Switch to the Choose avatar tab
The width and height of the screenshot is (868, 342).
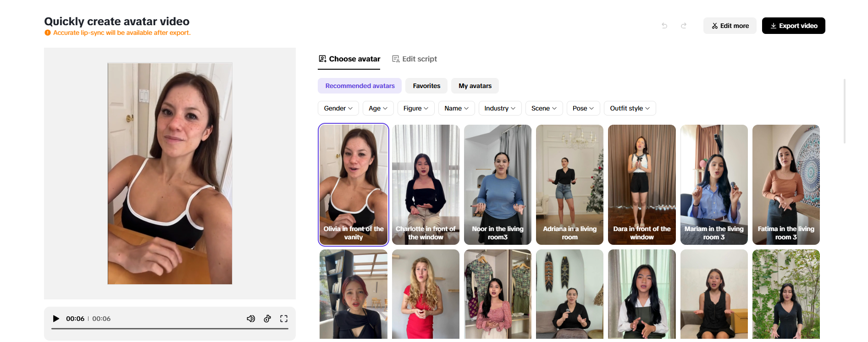click(x=349, y=59)
